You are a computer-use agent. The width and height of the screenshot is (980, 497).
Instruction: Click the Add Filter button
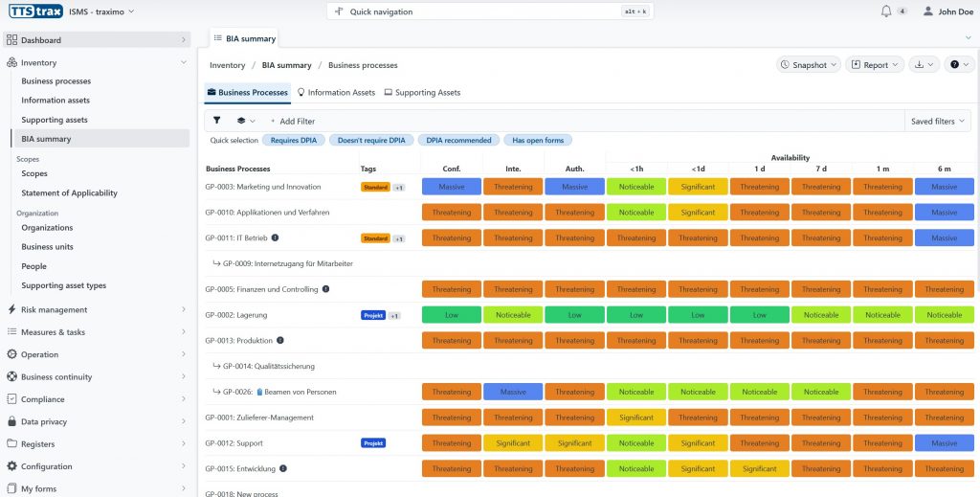[292, 122]
